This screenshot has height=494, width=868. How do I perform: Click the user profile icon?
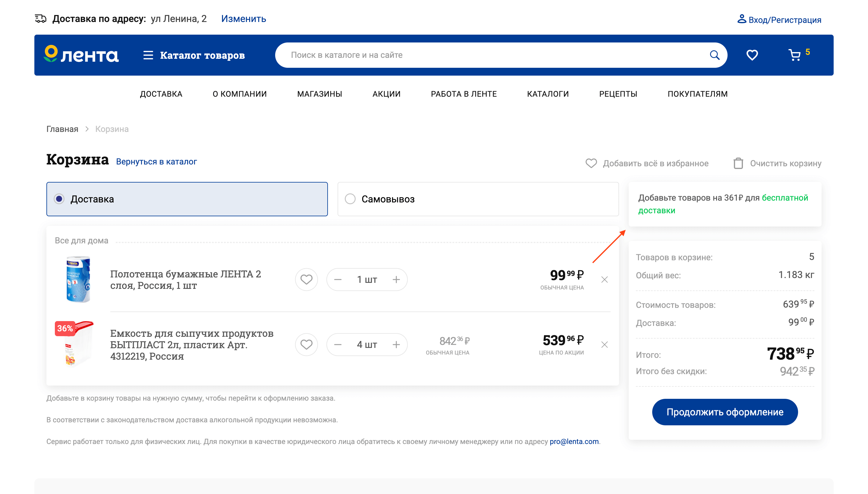pos(742,19)
